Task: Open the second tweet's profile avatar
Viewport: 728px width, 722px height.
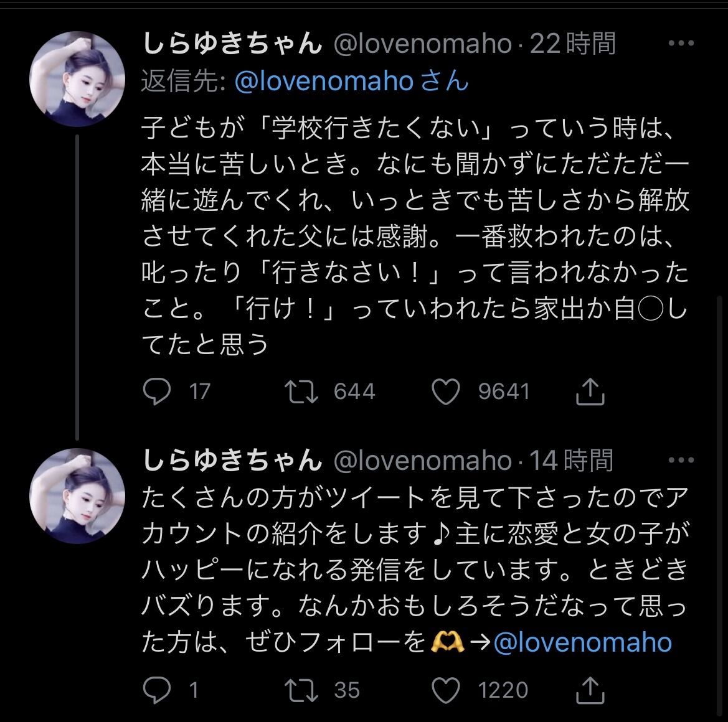Action: tap(77, 496)
